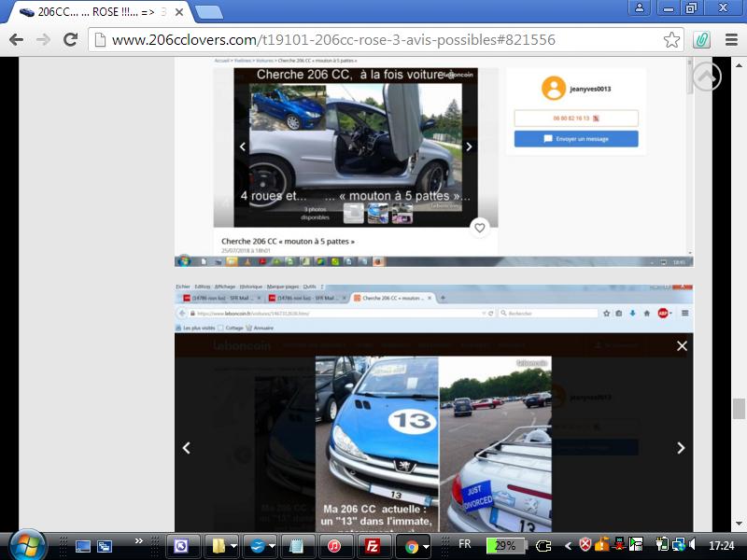Click the page scrollbar down arrow
The width and height of the screenshot is (747, 560).
(739, 524)
